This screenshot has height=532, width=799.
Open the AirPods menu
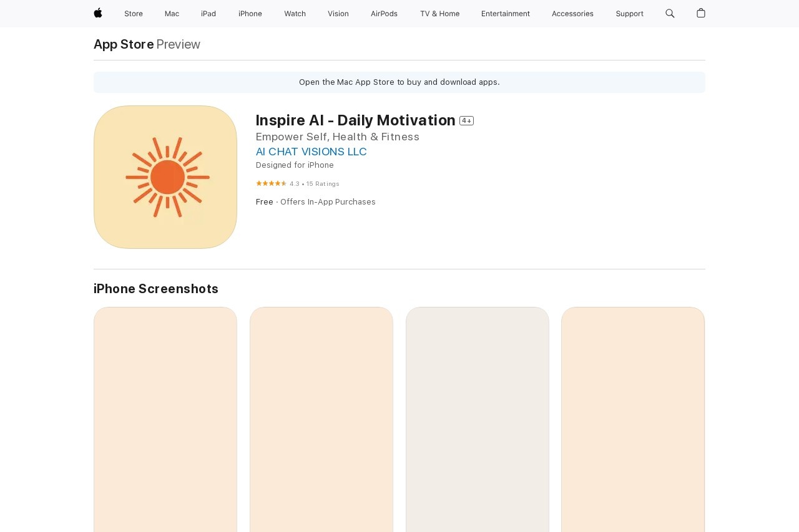(384, 14)
